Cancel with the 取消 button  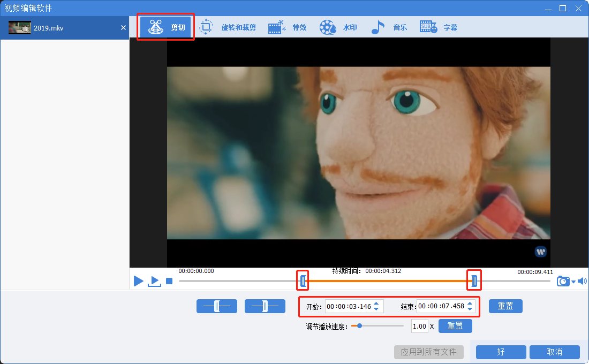pyautogui.click(x=555, y=352)
